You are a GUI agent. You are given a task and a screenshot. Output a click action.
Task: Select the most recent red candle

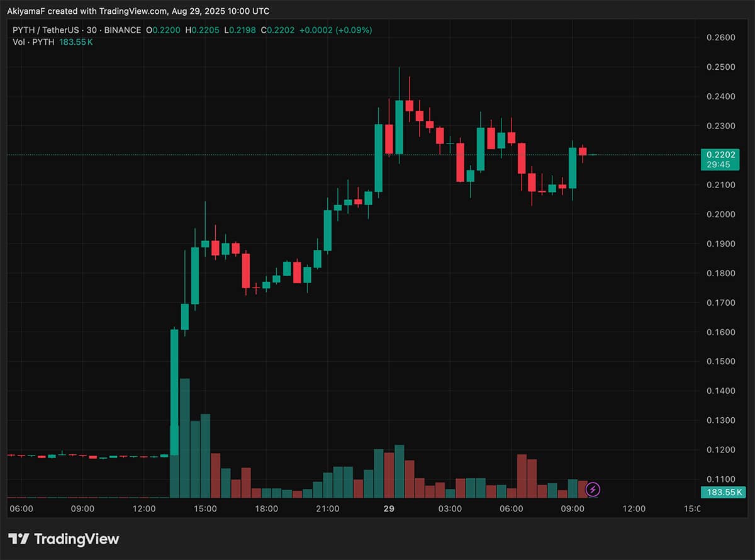(583, 151)
